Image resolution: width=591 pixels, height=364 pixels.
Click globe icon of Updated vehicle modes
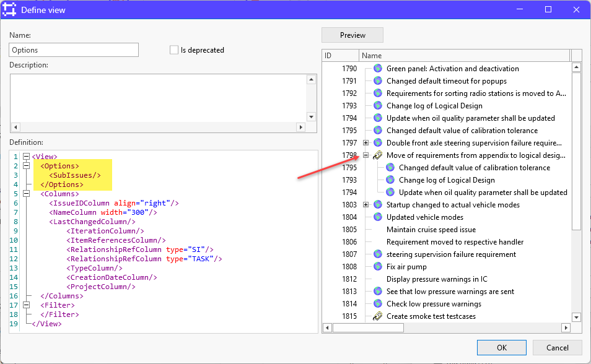click(378, 217)
